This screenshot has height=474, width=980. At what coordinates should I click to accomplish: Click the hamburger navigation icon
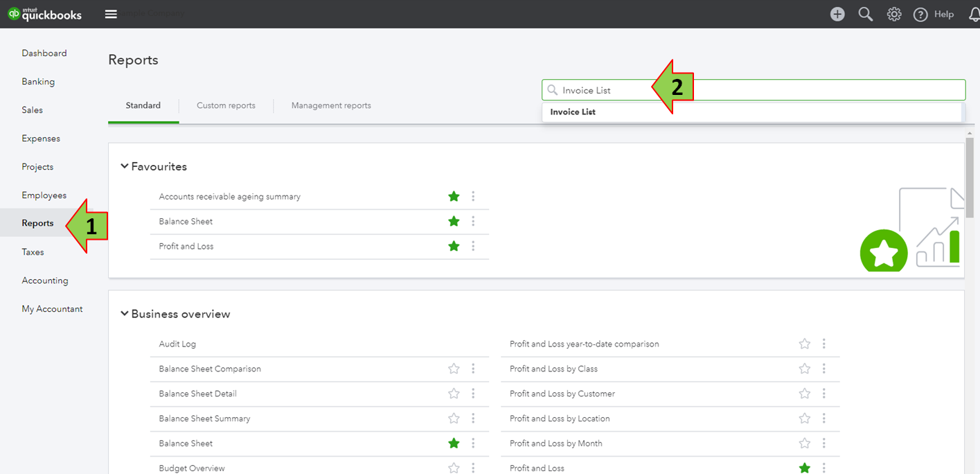(111, 13)
